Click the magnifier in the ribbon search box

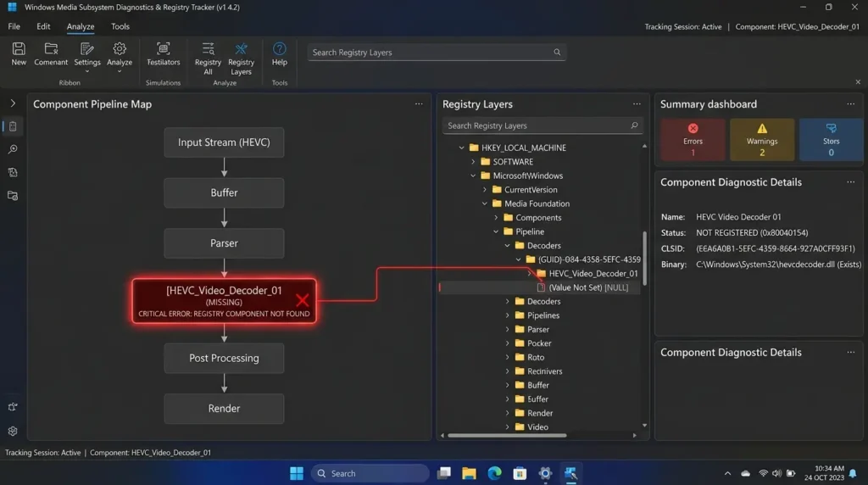(557, 52)
